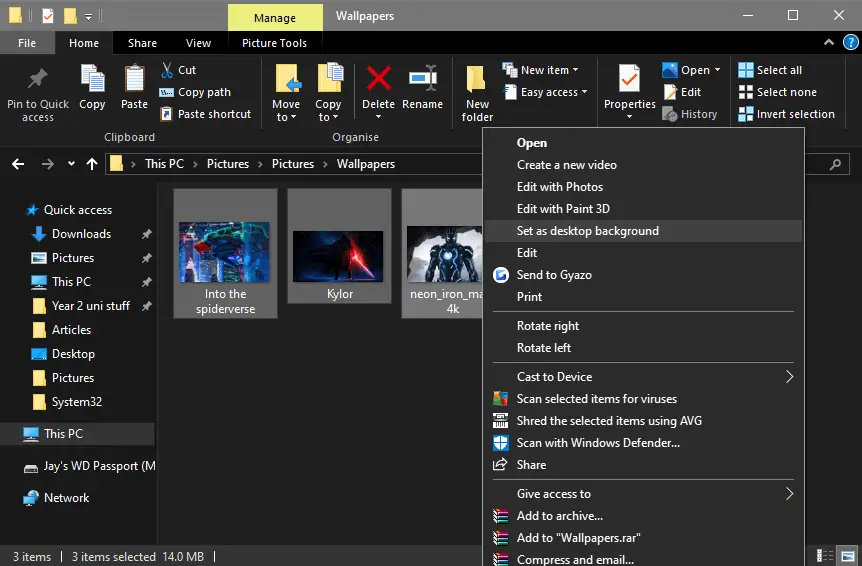Click the Cut scissors icon

tap(167, 70)
